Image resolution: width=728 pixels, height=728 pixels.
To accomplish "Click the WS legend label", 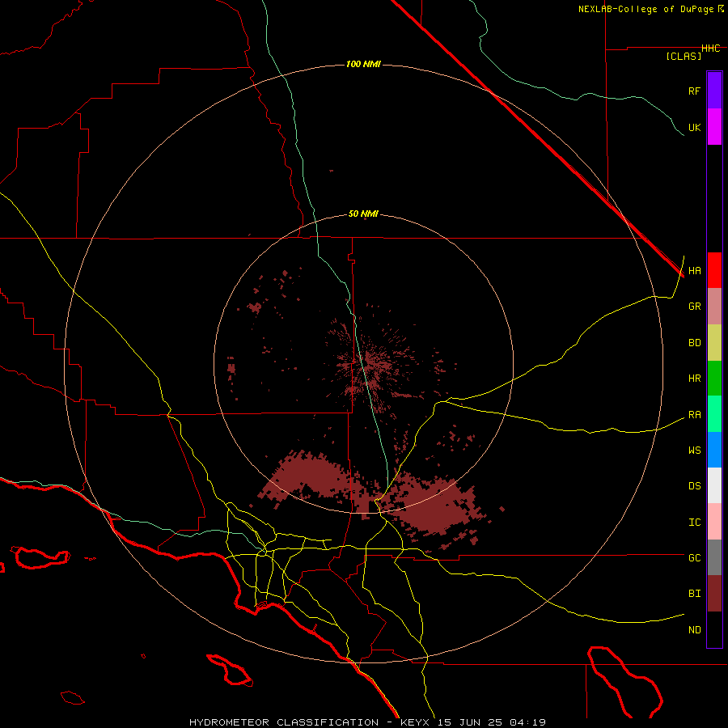I will pyautogui.click(x=694, y=451).
